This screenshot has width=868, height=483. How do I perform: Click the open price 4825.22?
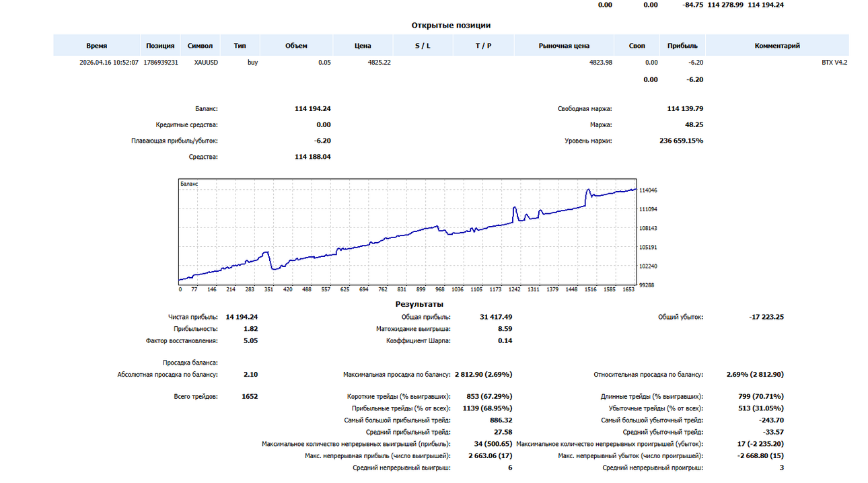[379, 62]
